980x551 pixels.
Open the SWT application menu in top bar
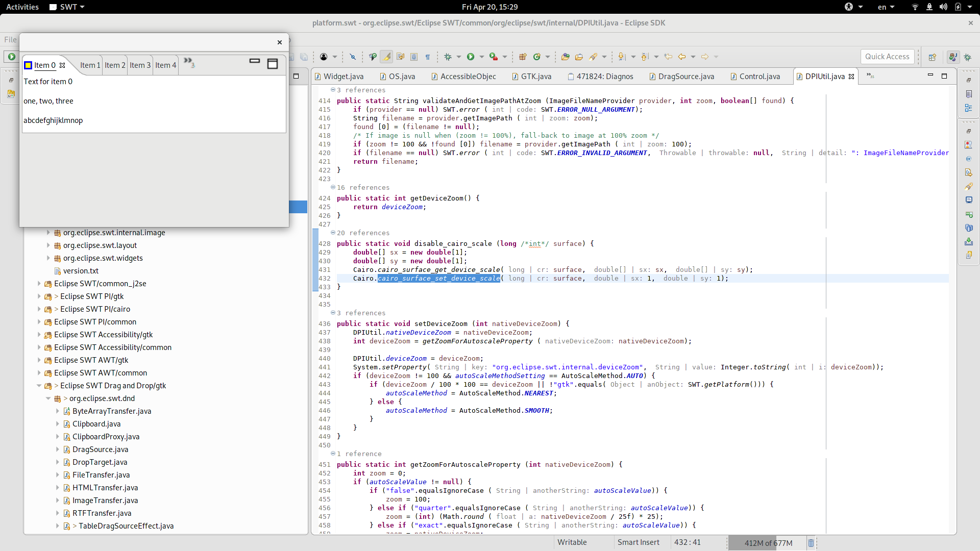67,7
